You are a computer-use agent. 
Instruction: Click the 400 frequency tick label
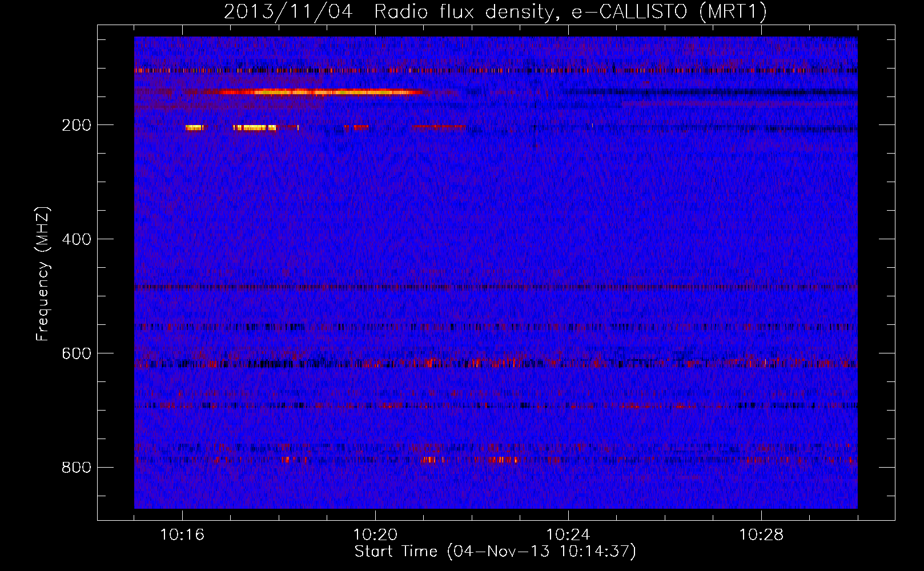coord(77,239)
